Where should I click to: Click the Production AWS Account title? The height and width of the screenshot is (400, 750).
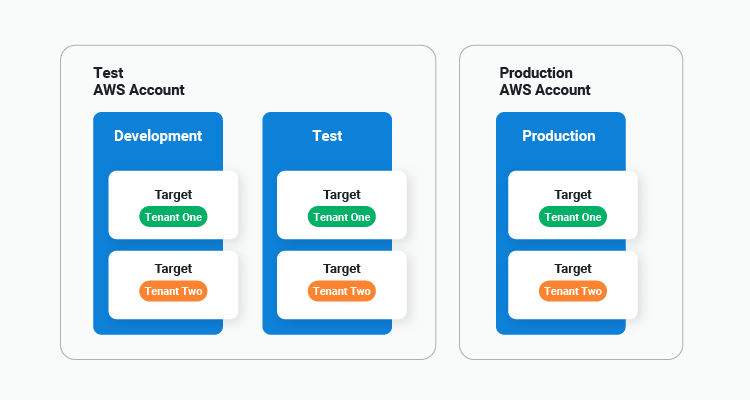coord(545,81)
